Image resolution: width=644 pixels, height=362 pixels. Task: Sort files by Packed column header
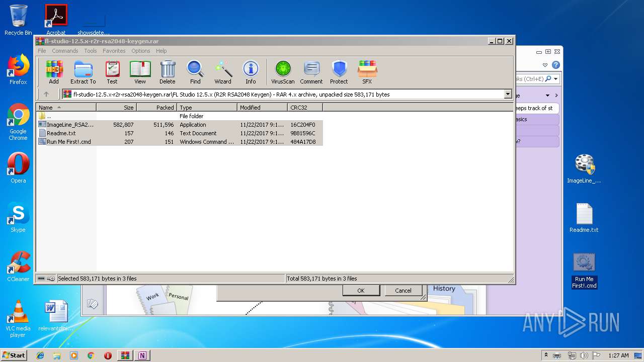156,108
